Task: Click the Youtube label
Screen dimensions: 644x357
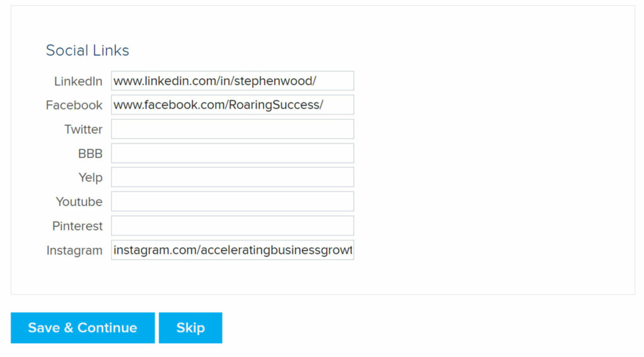Action: pos(79,202)
